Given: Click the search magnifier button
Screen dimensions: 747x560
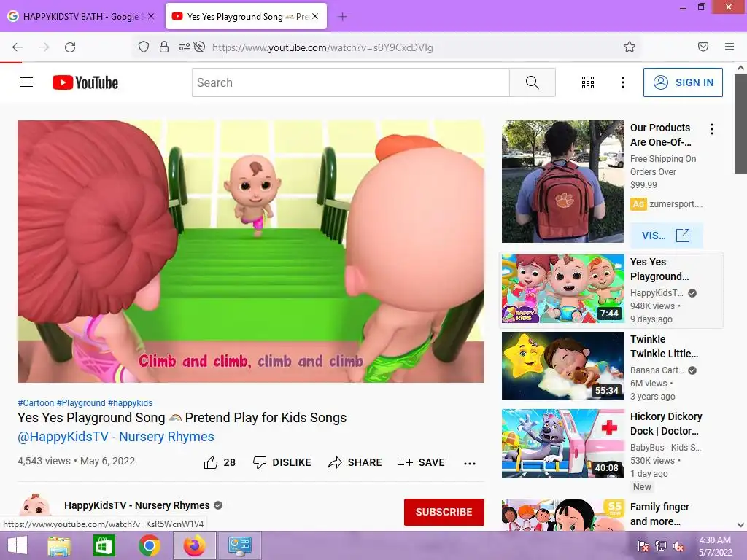Looking at the screenshot, I should click(x=532, y=82).
